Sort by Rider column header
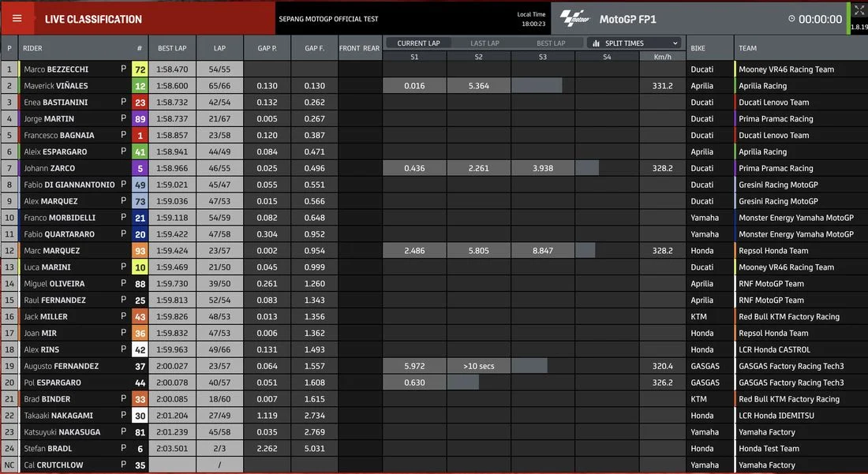 click(x=32, y=48)
